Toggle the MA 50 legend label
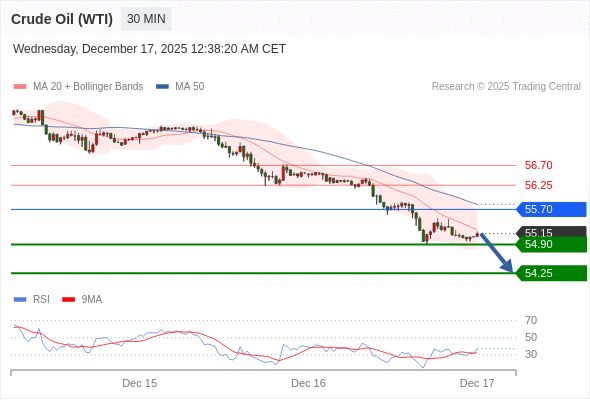590x400 pixels. [190, 87]
